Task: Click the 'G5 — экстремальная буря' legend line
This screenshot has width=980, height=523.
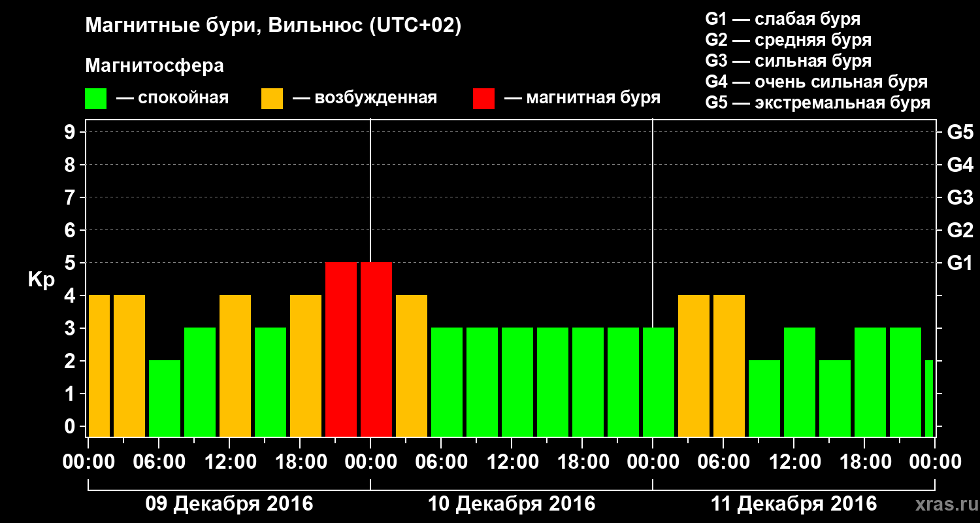Action: (818, 103)
